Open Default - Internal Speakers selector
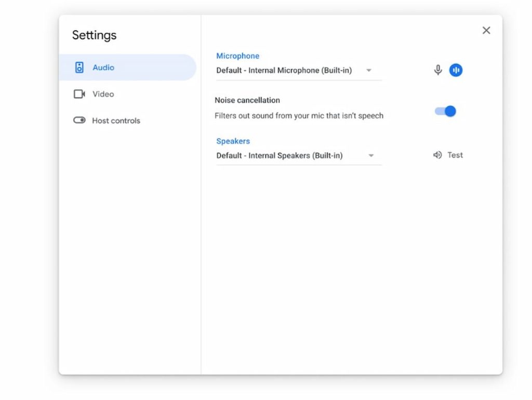 (299, 156)
